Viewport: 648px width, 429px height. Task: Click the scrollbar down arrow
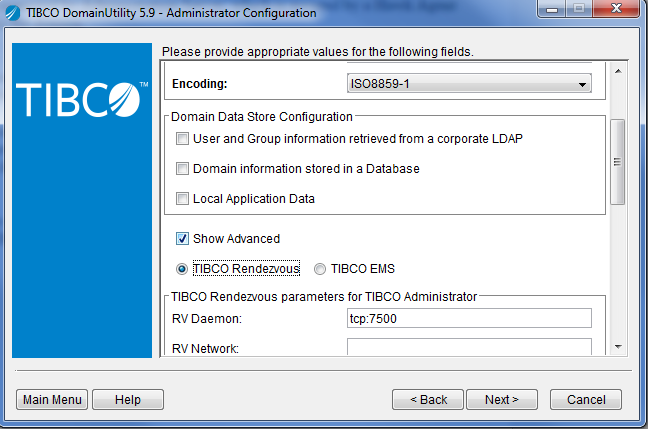[618, 347]
